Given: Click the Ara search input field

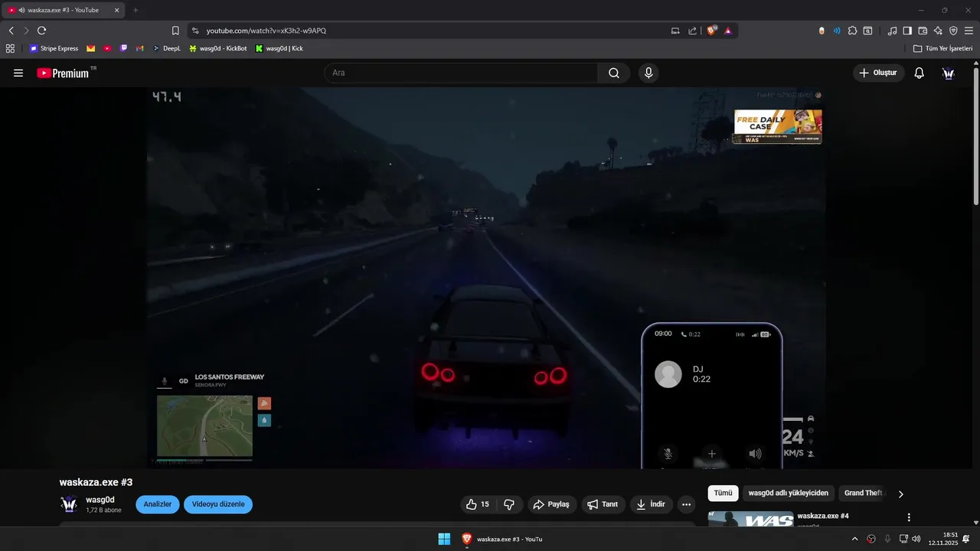Looking at the screenshot, I should (461, 73).
